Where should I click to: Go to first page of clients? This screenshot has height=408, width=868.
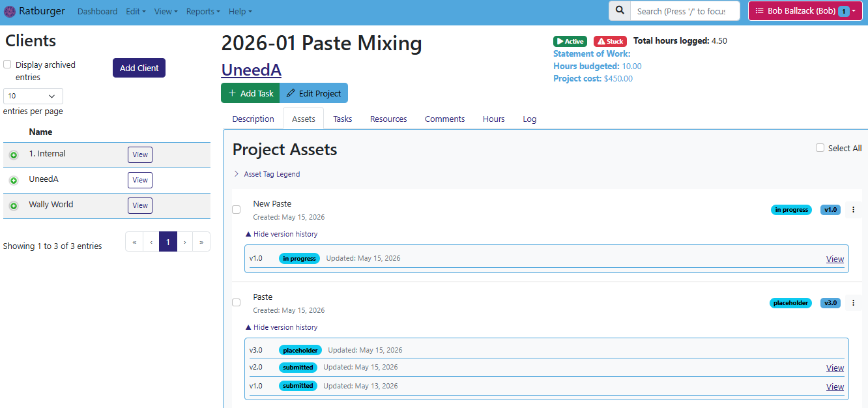(x=134, y=242)
